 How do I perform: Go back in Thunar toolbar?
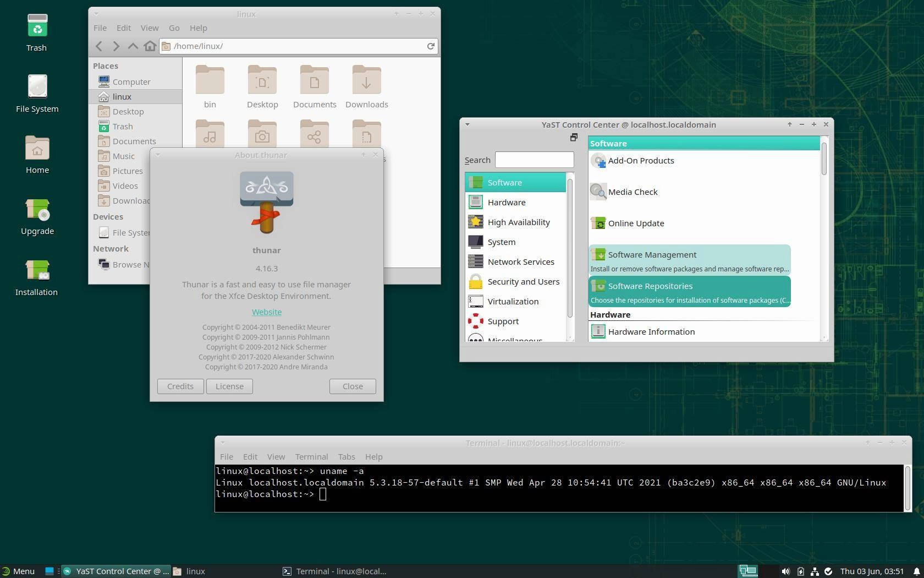tap(99, 46)
